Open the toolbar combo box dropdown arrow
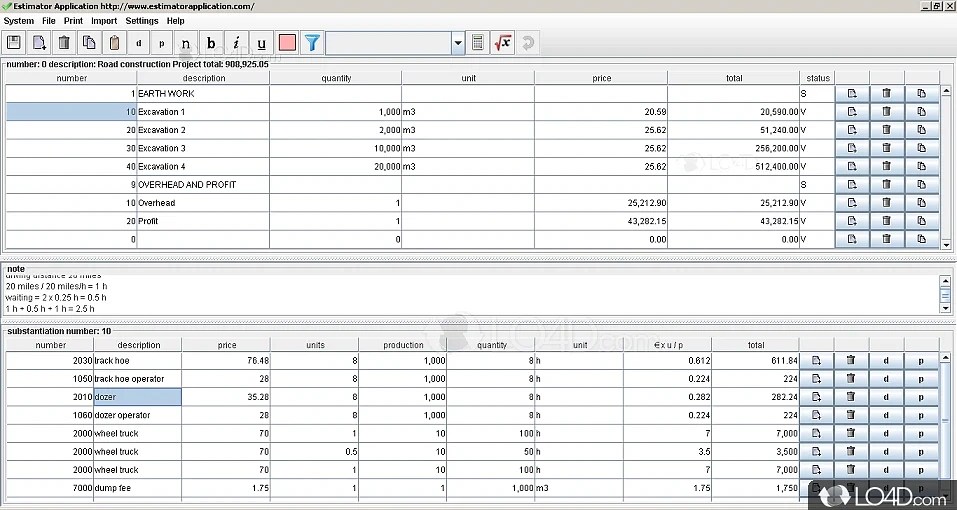Viewport: 957px width, 510px height. [458, 43]
